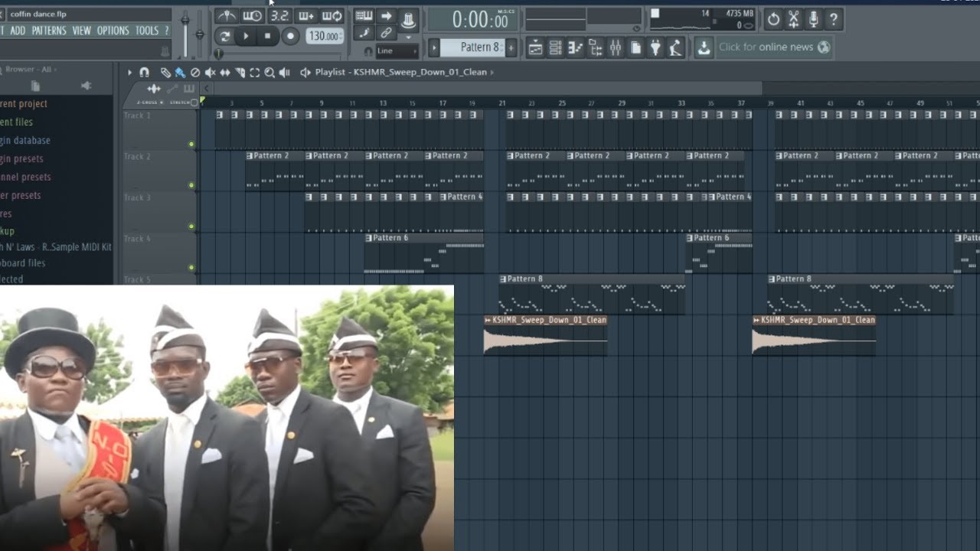Select the playlist playback speaker tool

coord(285,73)
